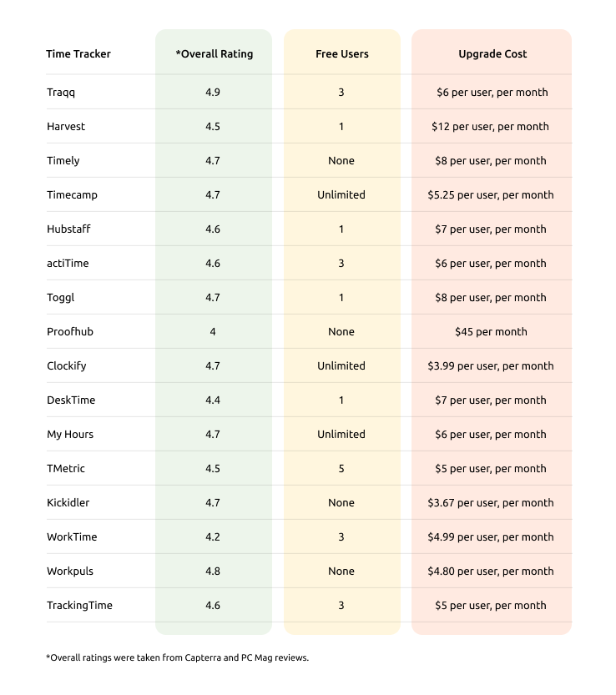
Task: Click the Timely tracker name
Action: 63,160
